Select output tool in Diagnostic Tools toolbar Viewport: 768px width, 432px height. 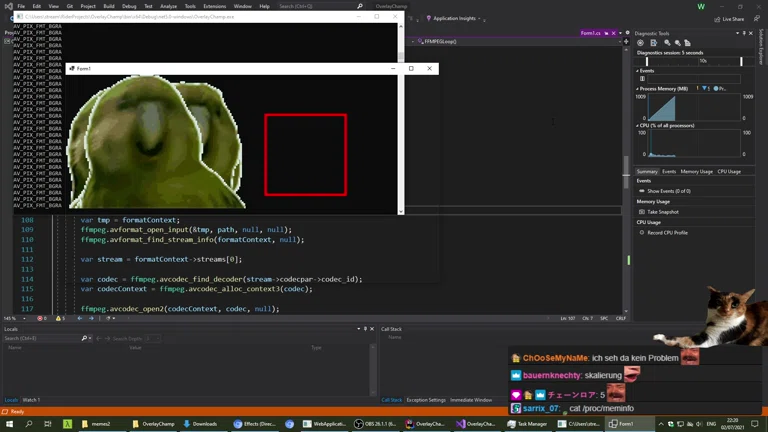(653, 43)
